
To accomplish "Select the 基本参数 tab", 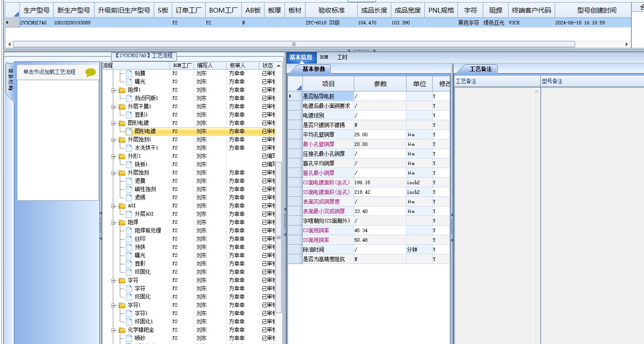I will (x=313, y=69).
